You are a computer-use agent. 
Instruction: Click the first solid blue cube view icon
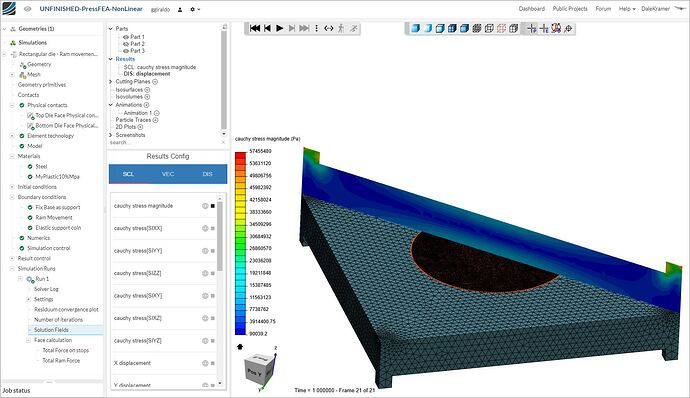click(415, 29)
